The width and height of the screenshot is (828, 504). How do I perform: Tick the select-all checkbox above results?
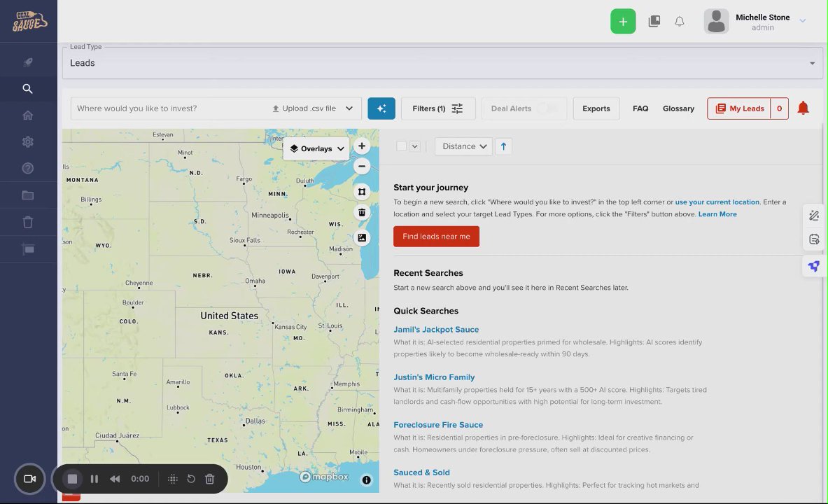401,146
